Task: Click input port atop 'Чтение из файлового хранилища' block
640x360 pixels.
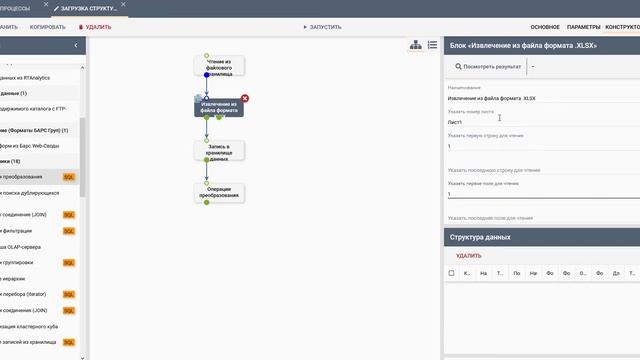Action: coord(207,56)
